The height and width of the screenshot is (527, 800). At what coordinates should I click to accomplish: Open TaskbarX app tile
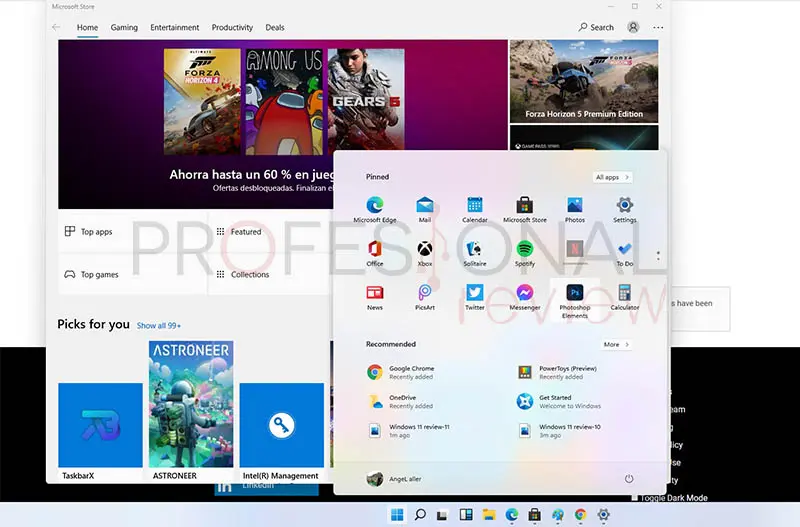pos(100,432)
